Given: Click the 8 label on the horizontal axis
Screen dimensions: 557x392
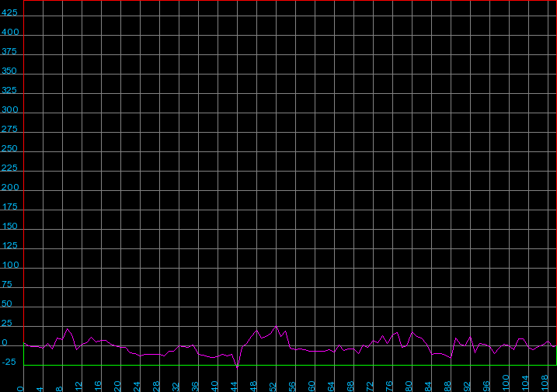Looking at the screenshot, I should pos(59,389).
